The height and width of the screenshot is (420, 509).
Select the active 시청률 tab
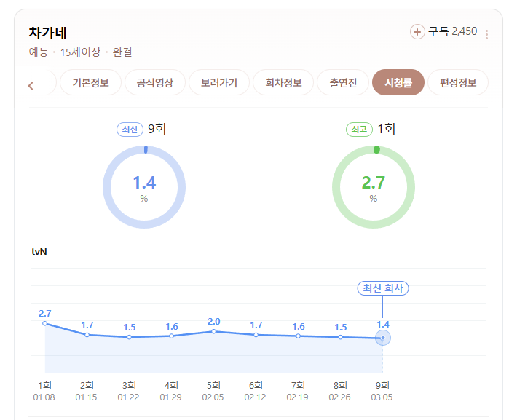[x=398, y=82]
